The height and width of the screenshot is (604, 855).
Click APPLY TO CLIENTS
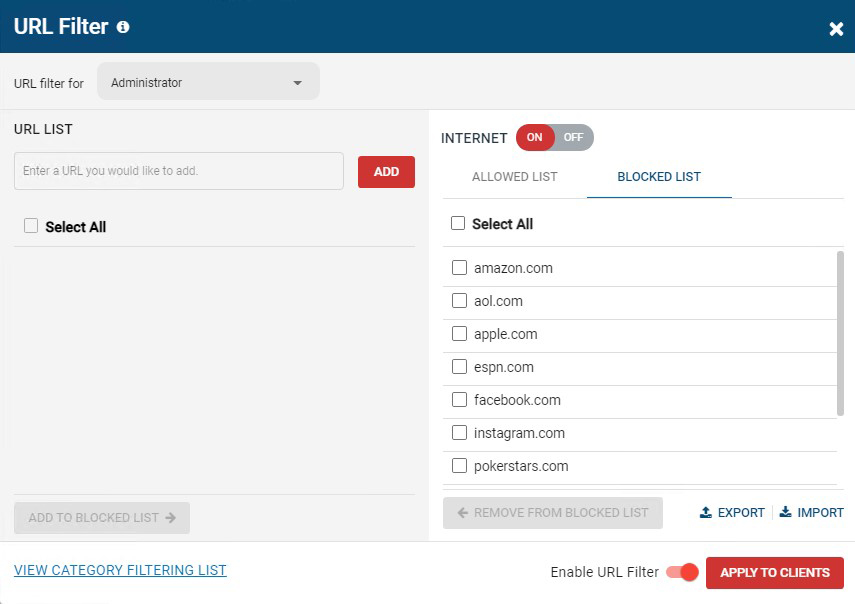775,572
